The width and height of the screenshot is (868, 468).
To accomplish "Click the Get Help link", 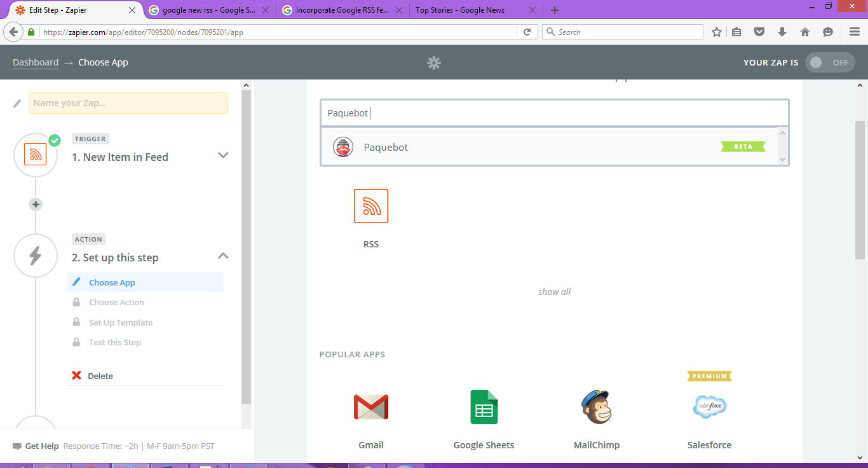I will coord(42,446).
